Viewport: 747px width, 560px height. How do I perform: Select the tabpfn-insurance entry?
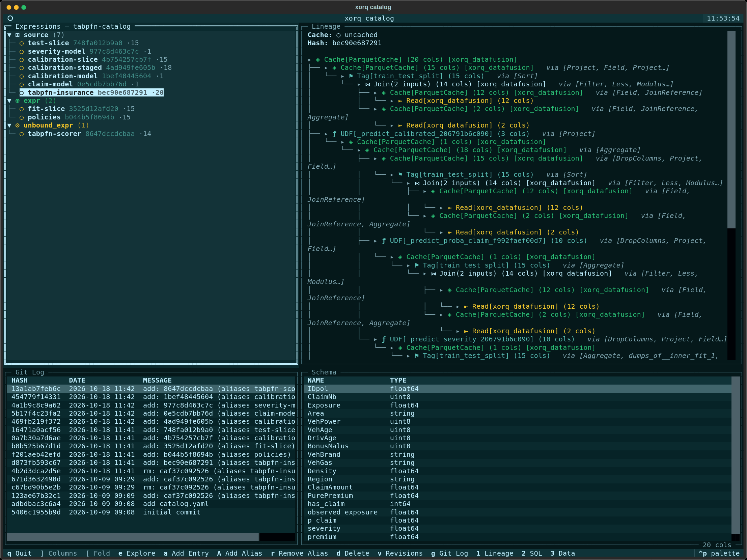click(91, 92)
